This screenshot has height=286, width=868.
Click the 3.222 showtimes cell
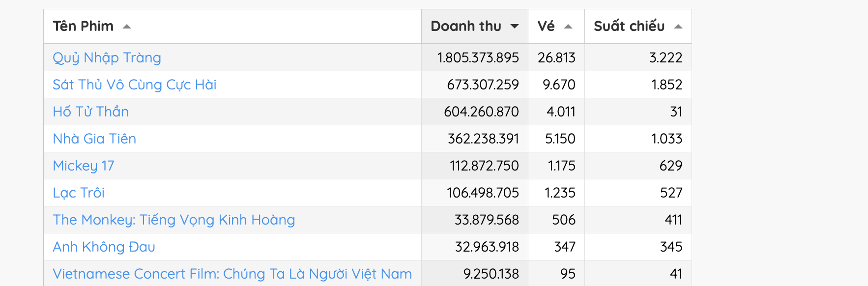[665, 58]
